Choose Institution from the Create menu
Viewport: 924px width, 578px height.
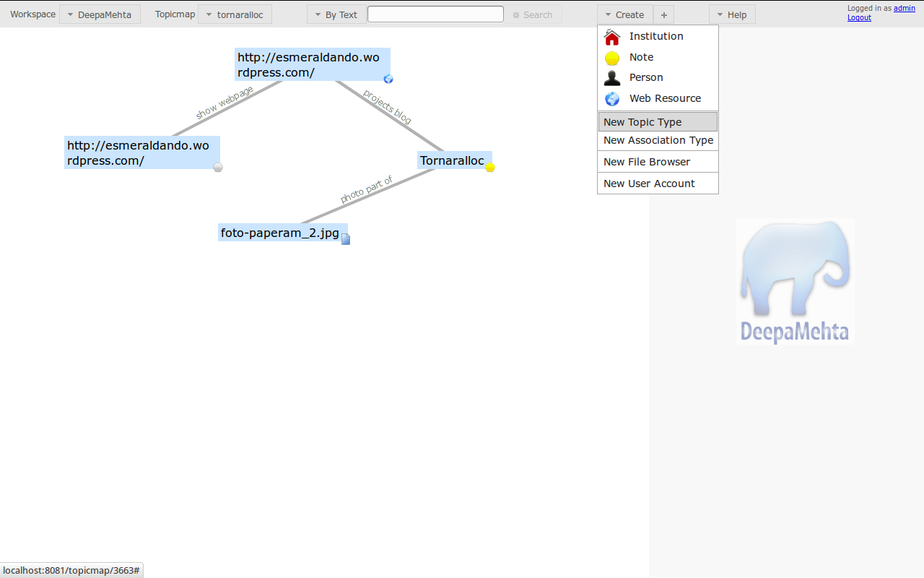(658, 36)
